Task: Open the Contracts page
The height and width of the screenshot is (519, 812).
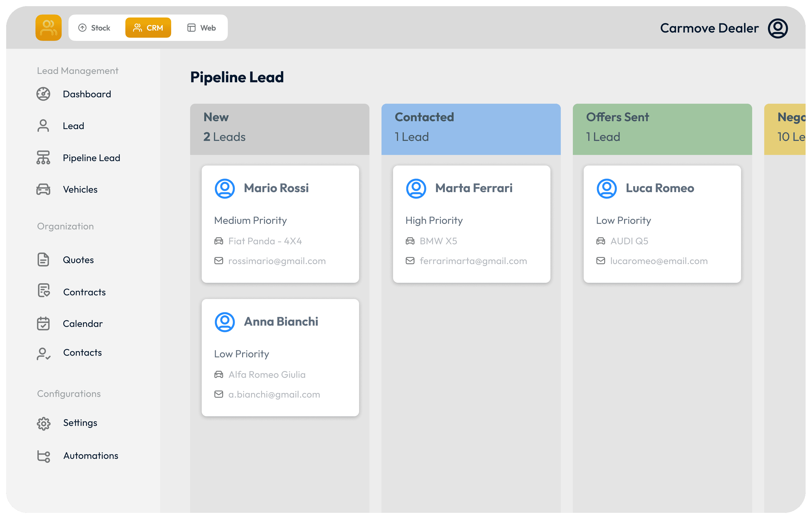Action: tap(84, 292)
